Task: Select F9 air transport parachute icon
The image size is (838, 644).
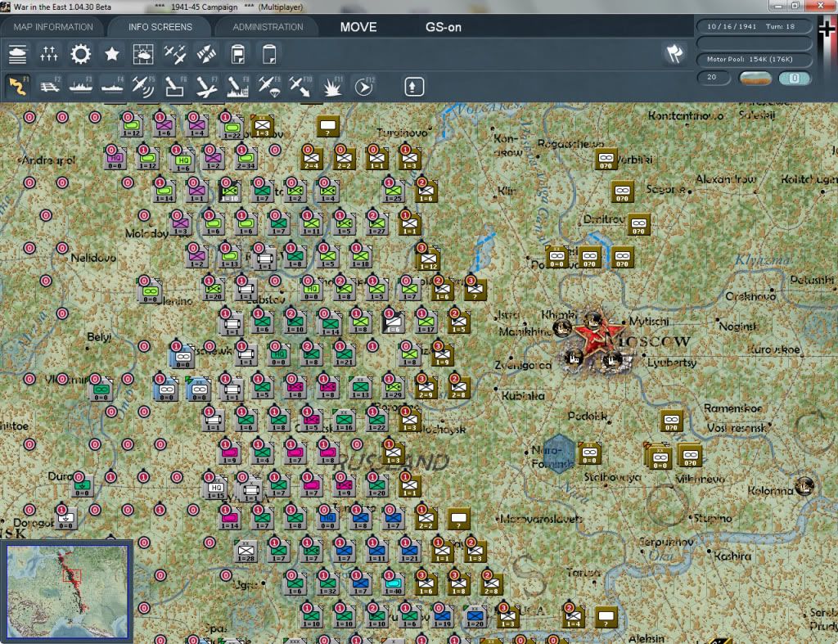Action: [269, 86]
